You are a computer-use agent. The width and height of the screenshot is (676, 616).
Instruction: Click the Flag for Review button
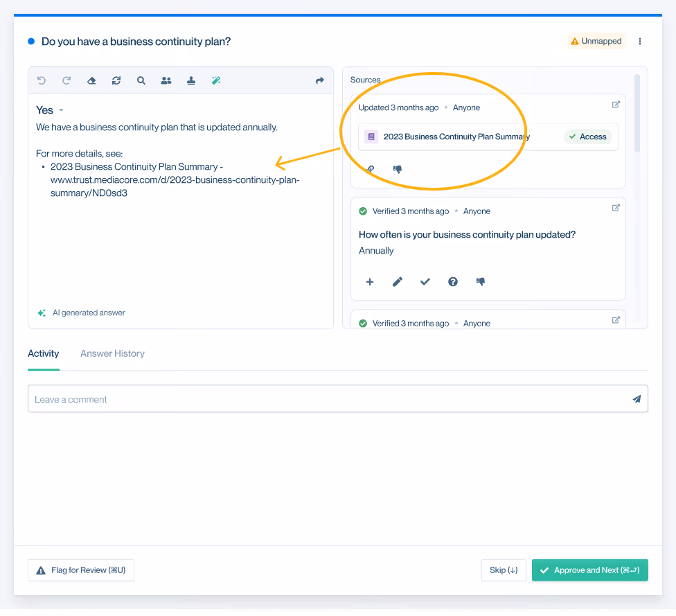[81, 570]
